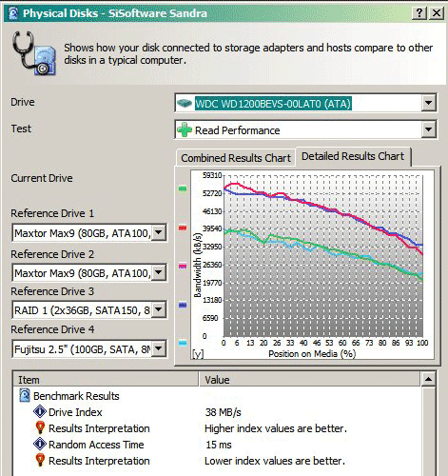
Task: Click the 'Reference Drive 1' label
Action: (x=52, y=213)
